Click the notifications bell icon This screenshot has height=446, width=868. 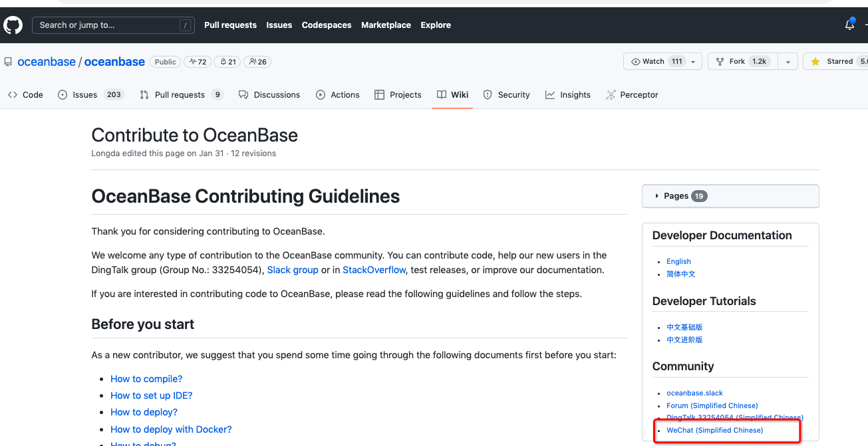point(849,25)
